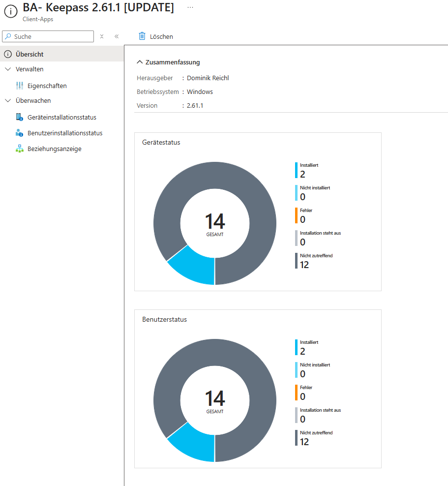This screenshot has height=486, width=448.
Task: Click Installation steht aus label under Gerätestatus
Action: pyautogui.click(x=320, y=233)
